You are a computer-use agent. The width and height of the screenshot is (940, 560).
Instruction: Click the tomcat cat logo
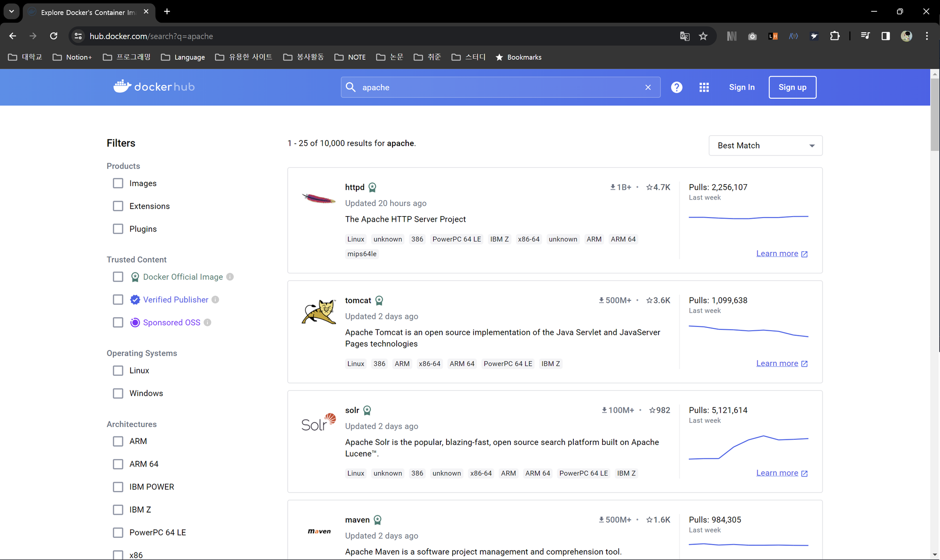point(319,312)
